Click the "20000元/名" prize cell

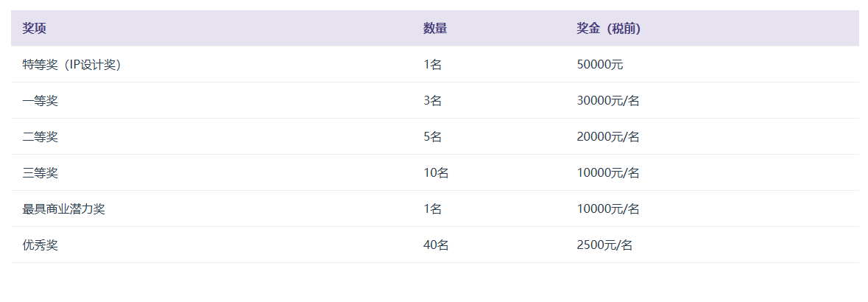(608, 137)
